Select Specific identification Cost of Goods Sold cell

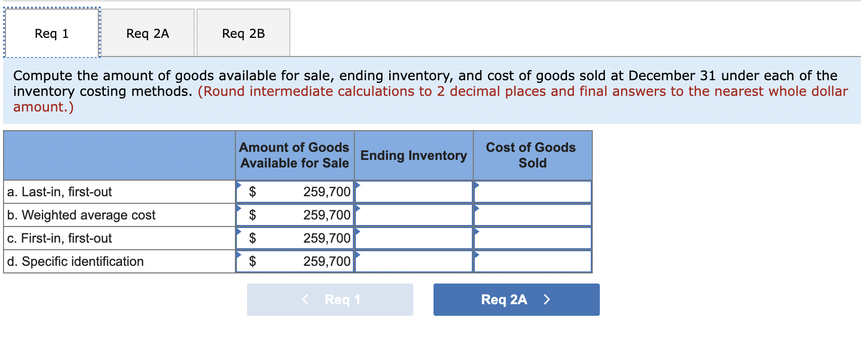click(533, 261)
